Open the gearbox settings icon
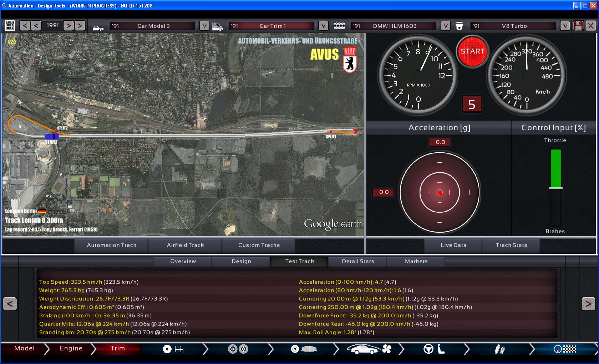 pos(173,349)
